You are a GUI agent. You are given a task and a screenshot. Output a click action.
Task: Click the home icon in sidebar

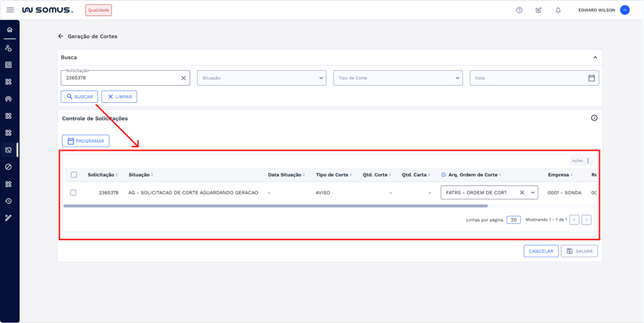tap(9, 30)
